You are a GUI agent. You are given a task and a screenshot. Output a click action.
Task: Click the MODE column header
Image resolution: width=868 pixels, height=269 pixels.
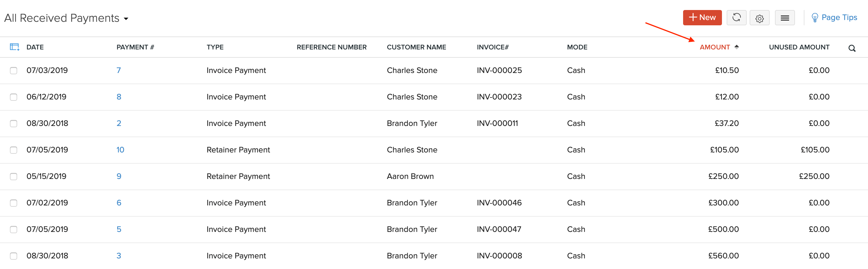tap(577, 47)
